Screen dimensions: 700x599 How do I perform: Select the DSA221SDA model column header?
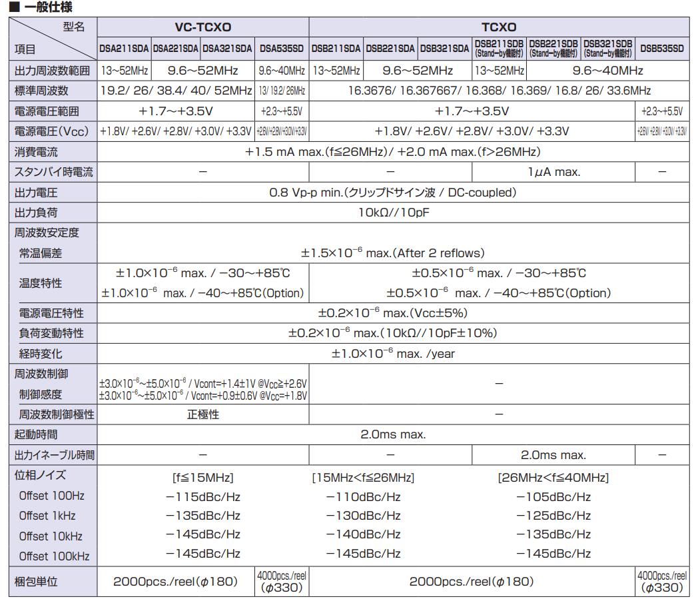tap(176, 49)
